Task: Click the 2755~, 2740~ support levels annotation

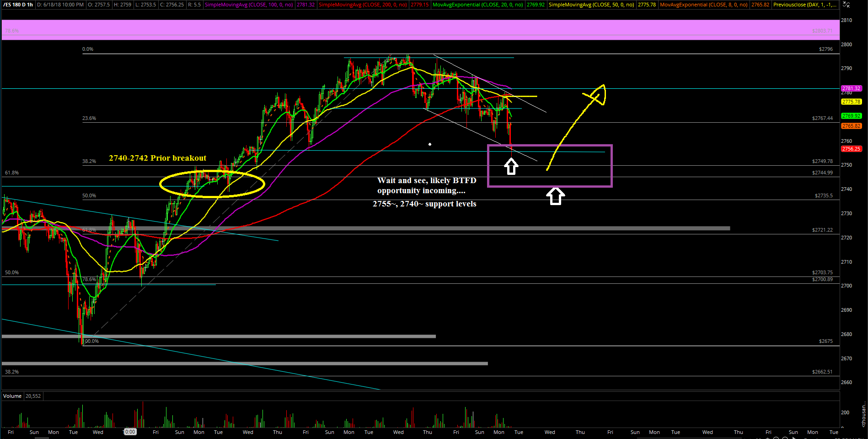Action: 424,204
